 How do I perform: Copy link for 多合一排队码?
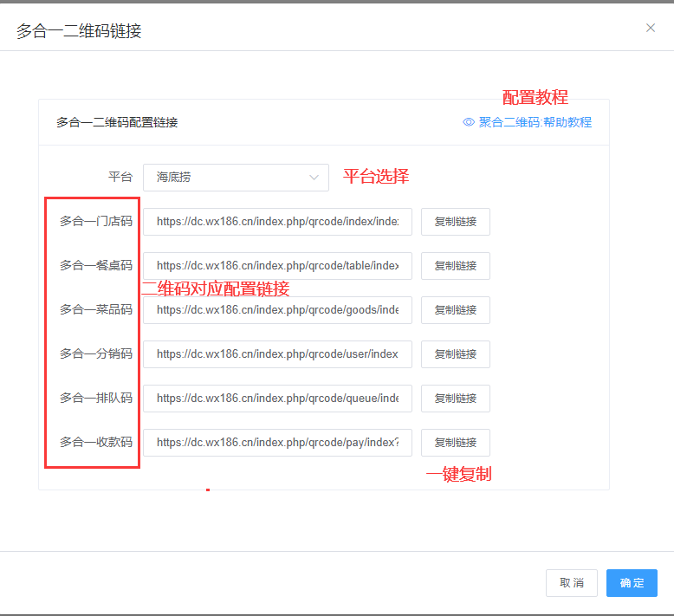click(x=456, y=399)
